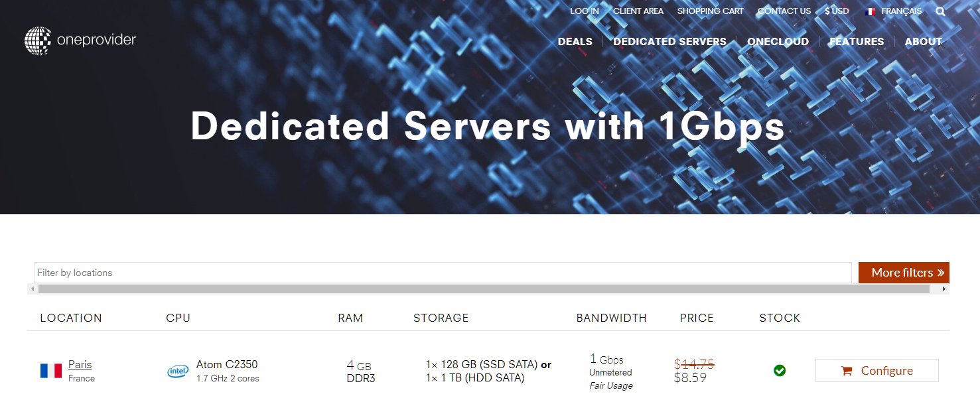Sort by LOCATION column header
The height and width of the screenshot is (402, 980).
tap(71, 318)
